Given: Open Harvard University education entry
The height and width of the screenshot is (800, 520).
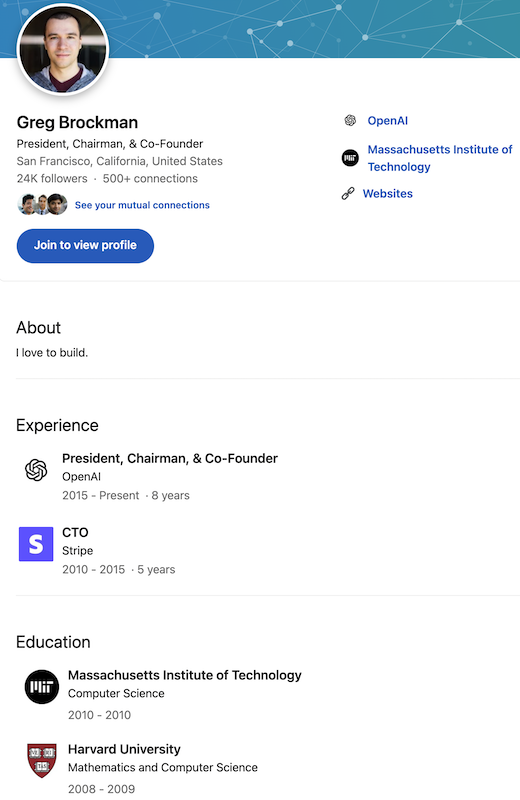Looking at the screenshot, I should click(x=124, y=749).
